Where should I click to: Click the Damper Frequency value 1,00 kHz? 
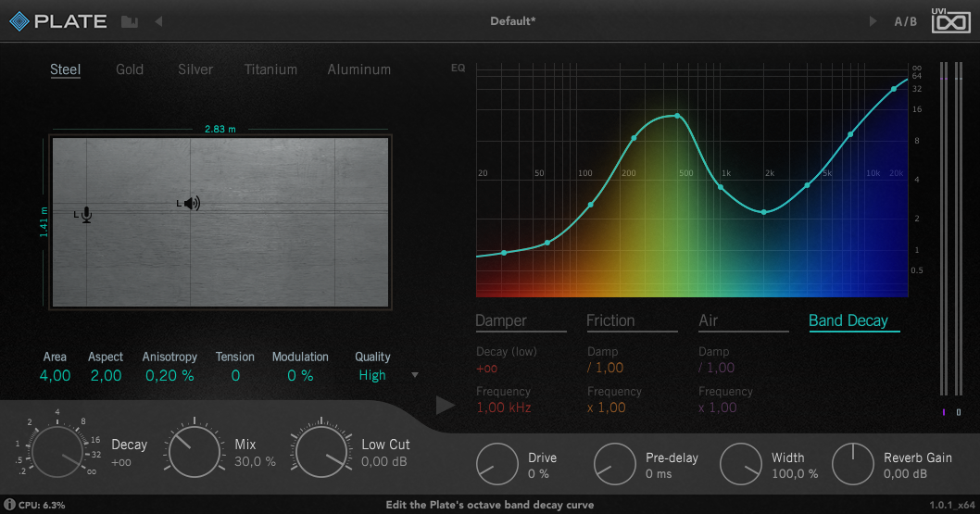504,407
